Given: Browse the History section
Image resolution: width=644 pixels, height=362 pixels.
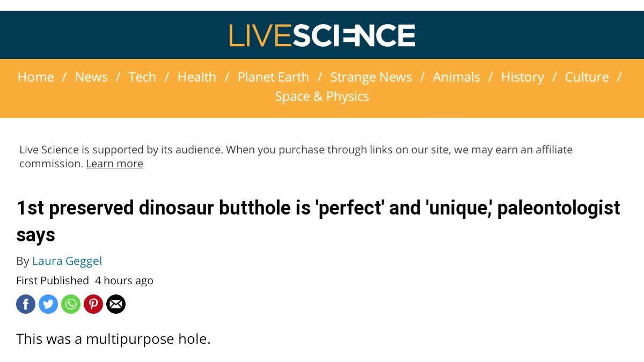Looking at the screenshot, I should (522, 77).
